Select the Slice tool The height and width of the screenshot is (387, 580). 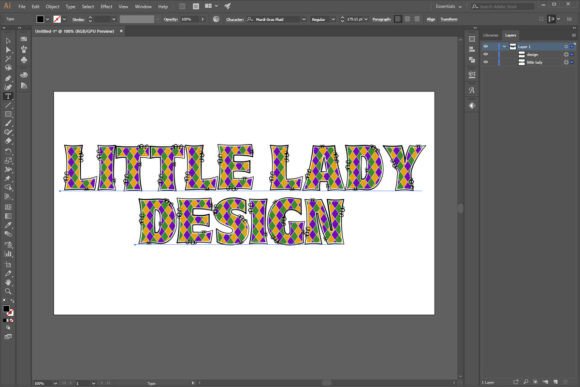coord(8,274)
